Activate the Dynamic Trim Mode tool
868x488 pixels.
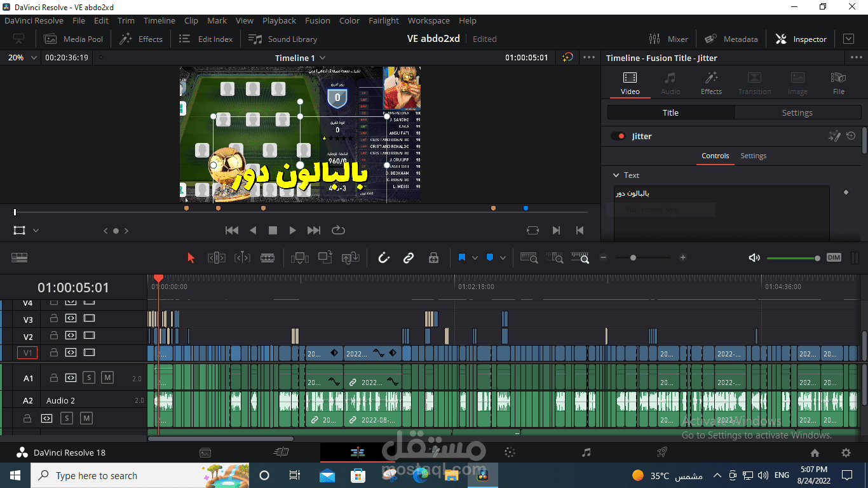click(x=242, y=257)
